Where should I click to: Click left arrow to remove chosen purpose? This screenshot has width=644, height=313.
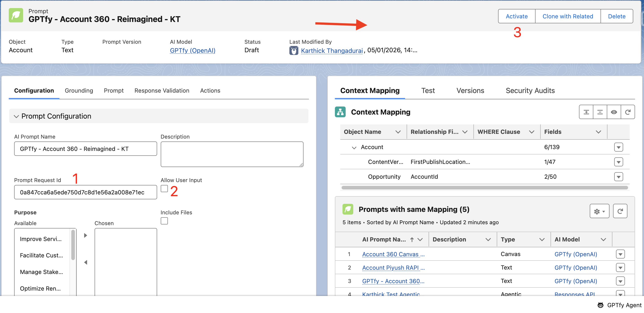tap(85, 262)
